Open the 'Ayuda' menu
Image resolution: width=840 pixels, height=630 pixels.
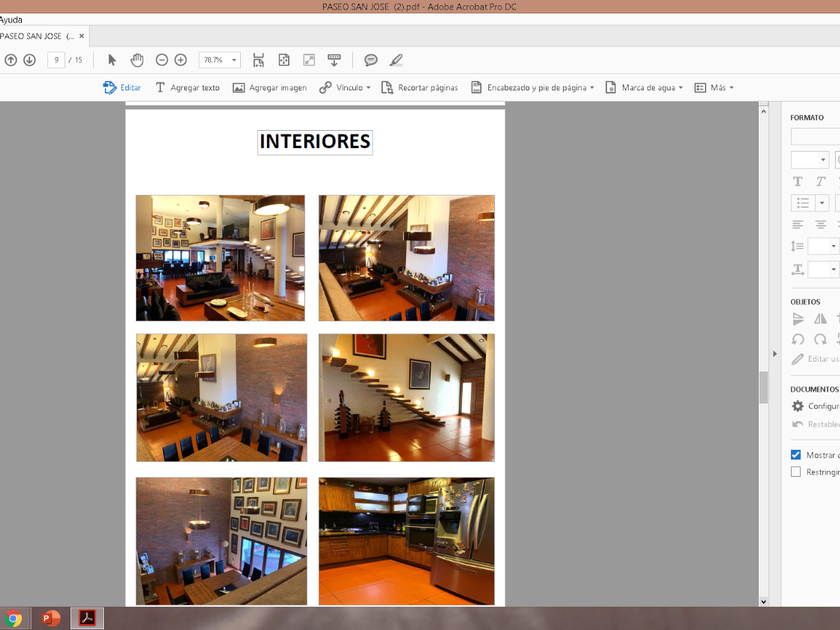tap(11, 19)
